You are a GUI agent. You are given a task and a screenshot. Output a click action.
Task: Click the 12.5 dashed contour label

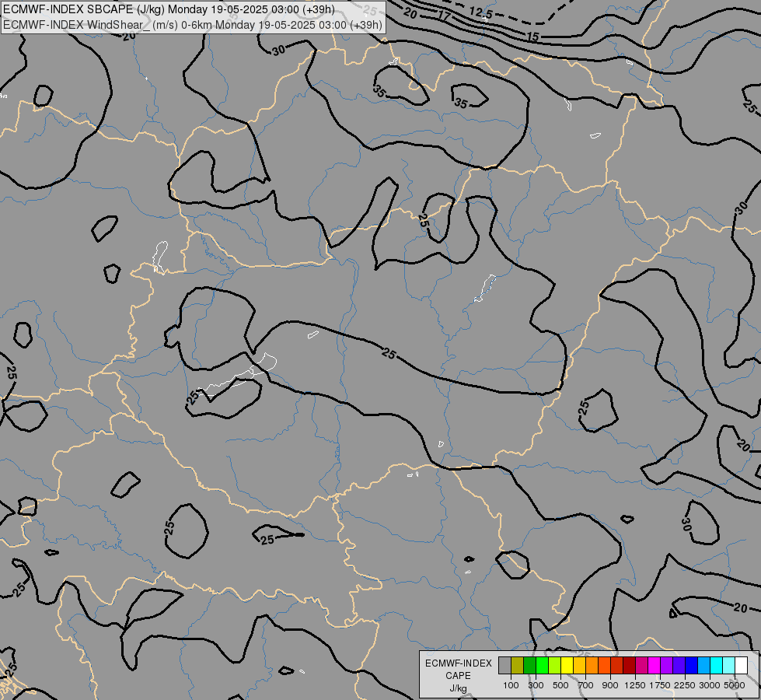481,12
